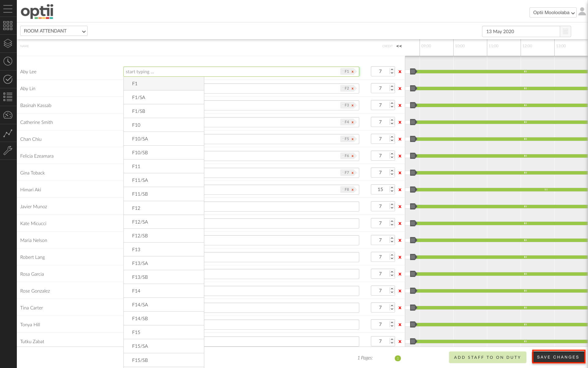Screen dimensions: 588x368
Task: Click Add Staff To On Duty button
Action: coord(488,357)
